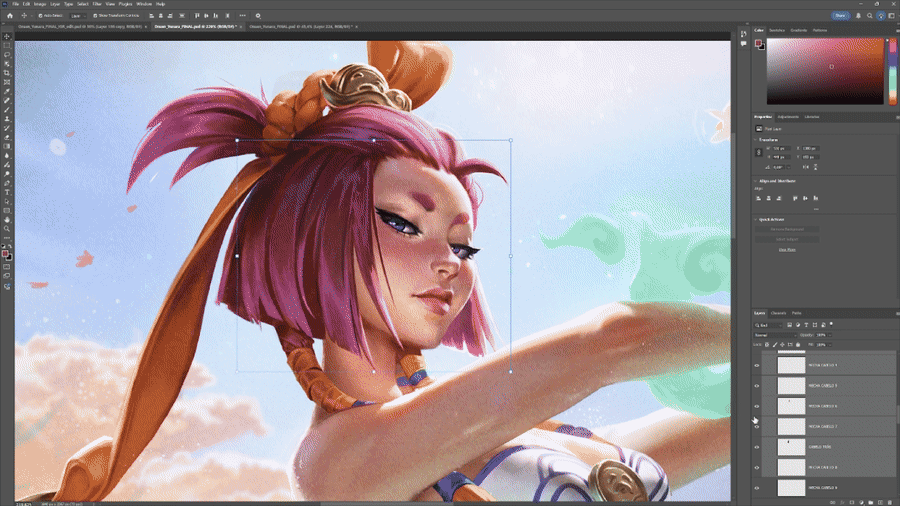The width and height of the screenshot is (900, 506).
Task: Select the Eyedropper tool
Action: tap(7, 91)
